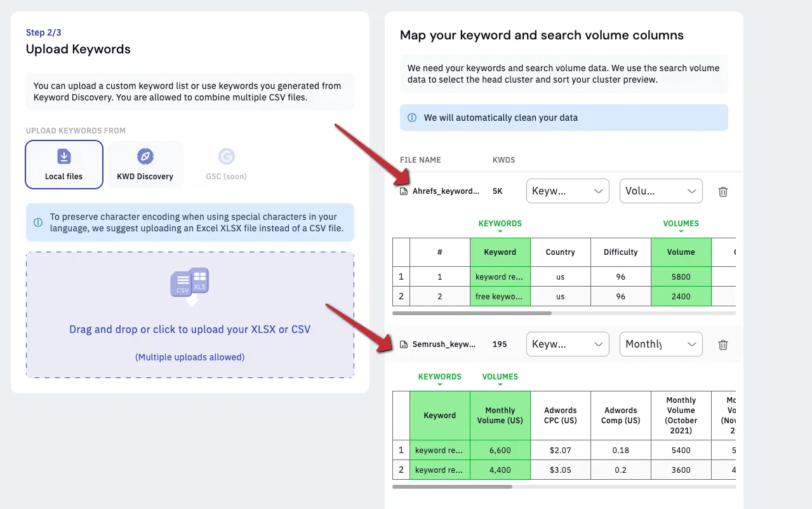The height and width of the screenshot is (509, 812).
Task: Select the Local files upload source
Action: pyautogui.click(x=64, y=165)
